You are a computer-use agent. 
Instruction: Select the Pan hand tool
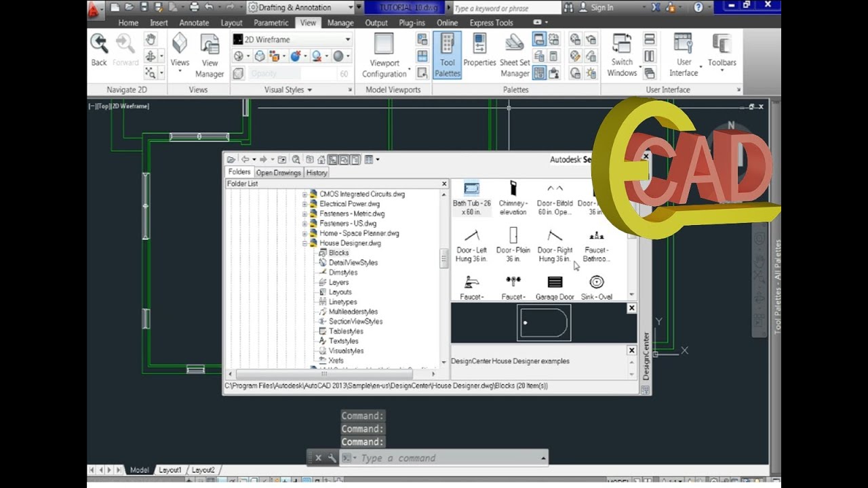[151, 40]
